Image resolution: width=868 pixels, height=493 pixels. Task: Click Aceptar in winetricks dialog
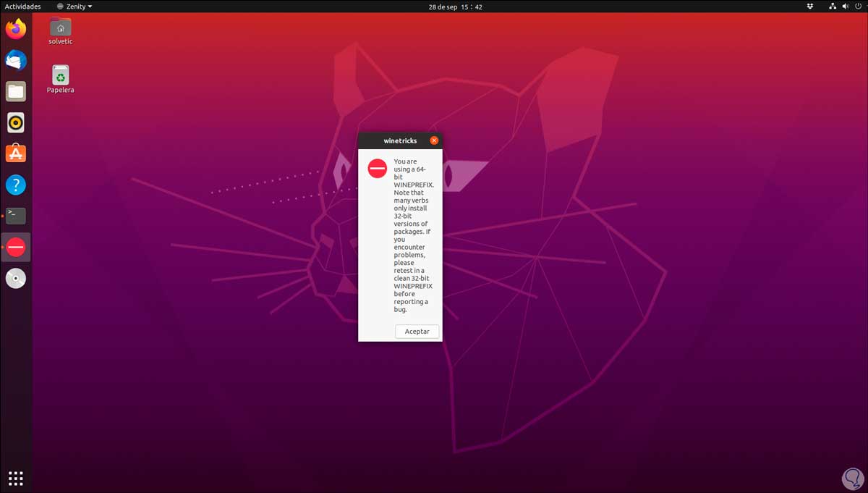tap(417, 331)
